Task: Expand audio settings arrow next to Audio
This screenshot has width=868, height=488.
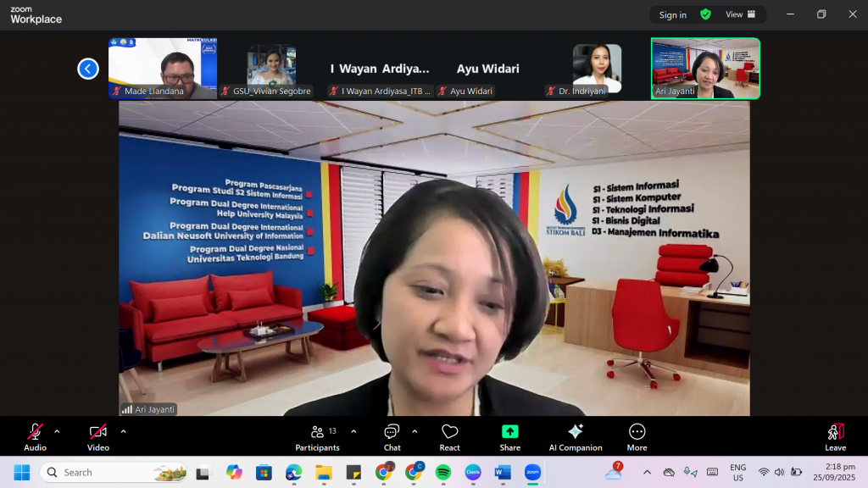Action: [57, 431]
